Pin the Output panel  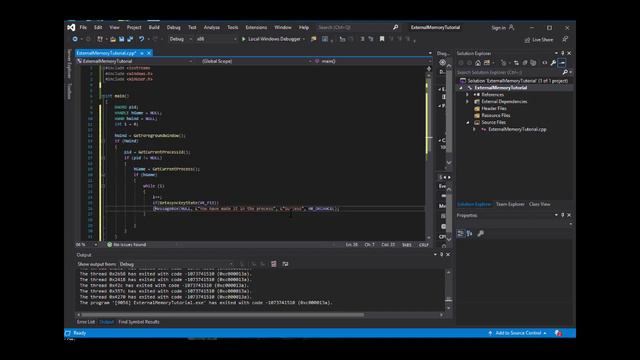pyautogui.click(x=441, y=255)
